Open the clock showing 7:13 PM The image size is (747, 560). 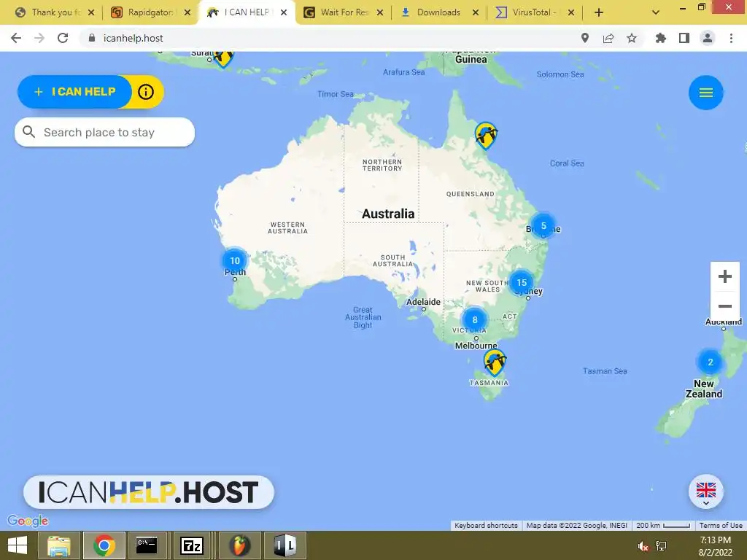click(715, 546)
